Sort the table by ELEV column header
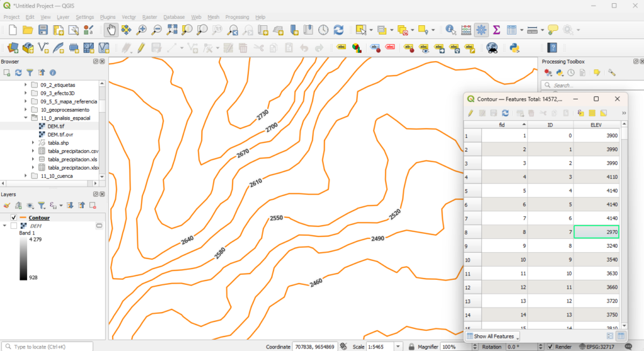644x351 pixels. [596, 125]
